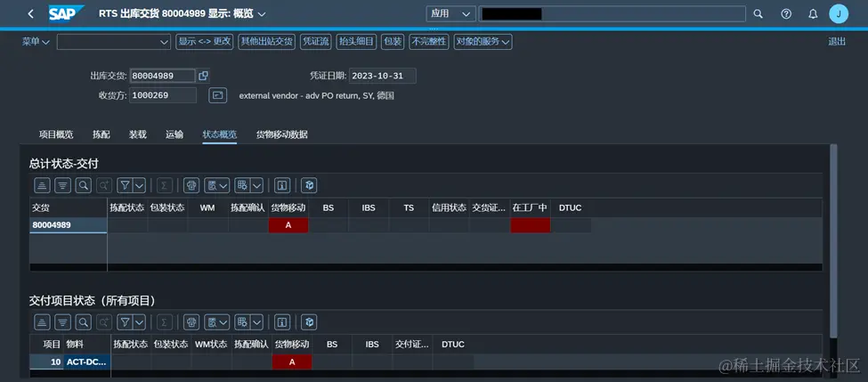Click cube icon in 总计状态-交付 toolbar
The image size is (868, 382).
point(309,185)
